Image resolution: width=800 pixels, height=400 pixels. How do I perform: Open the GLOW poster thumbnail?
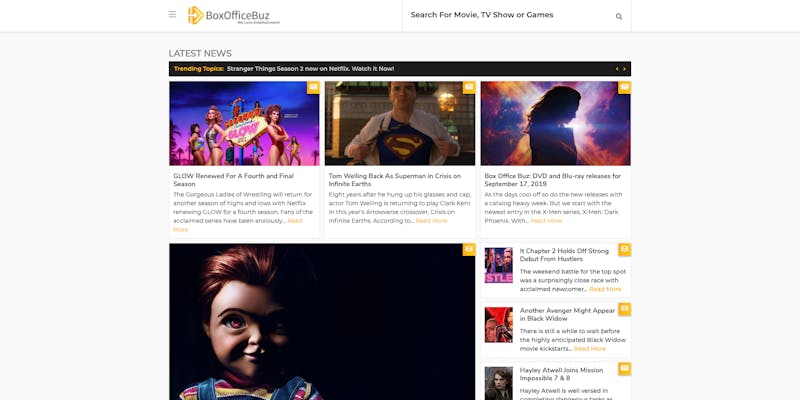(x=244, y=123)
